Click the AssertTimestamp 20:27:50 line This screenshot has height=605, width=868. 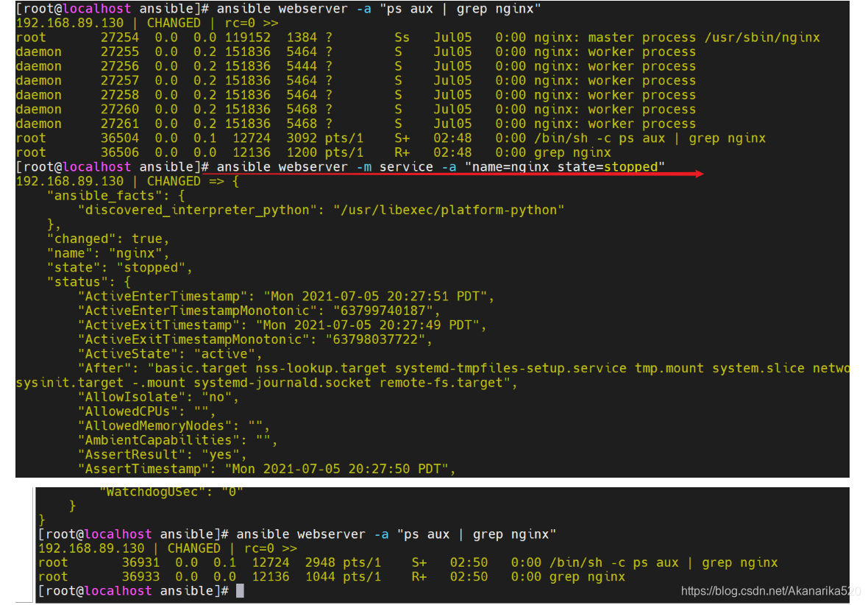click(x=267, y=470)
